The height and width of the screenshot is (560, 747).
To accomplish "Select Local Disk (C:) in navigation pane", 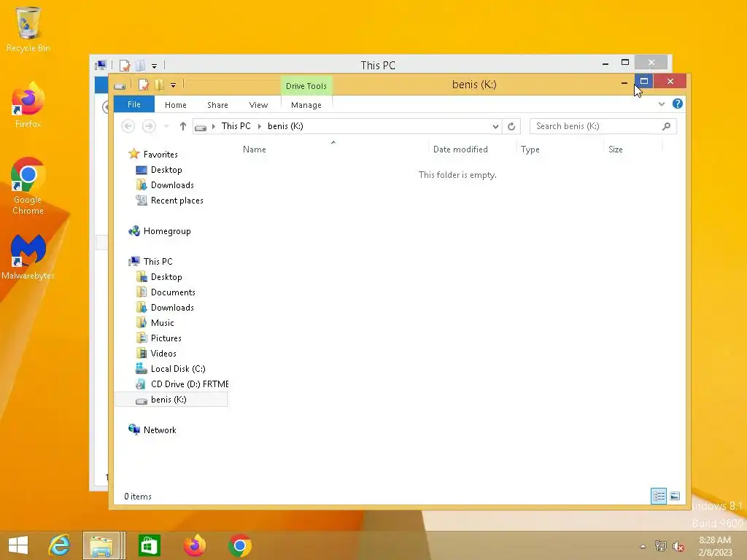I will coord(178,369).
